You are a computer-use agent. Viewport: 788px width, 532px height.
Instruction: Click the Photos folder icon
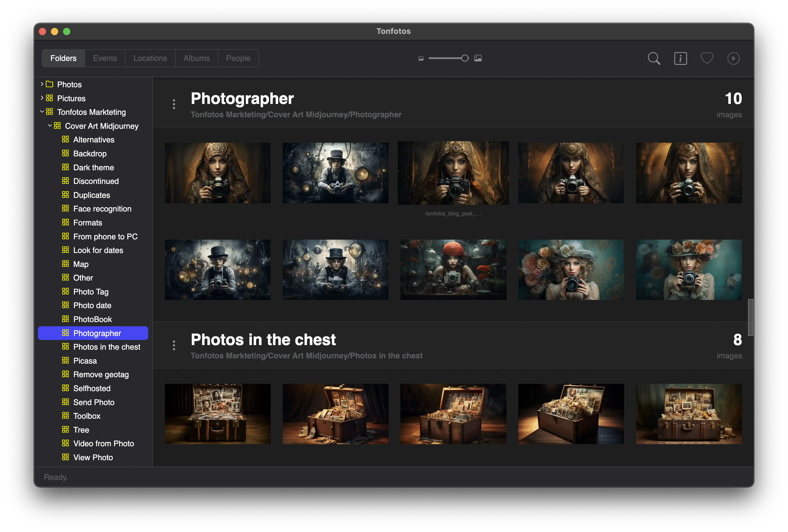pyautogui.click(x=49, y=84)
